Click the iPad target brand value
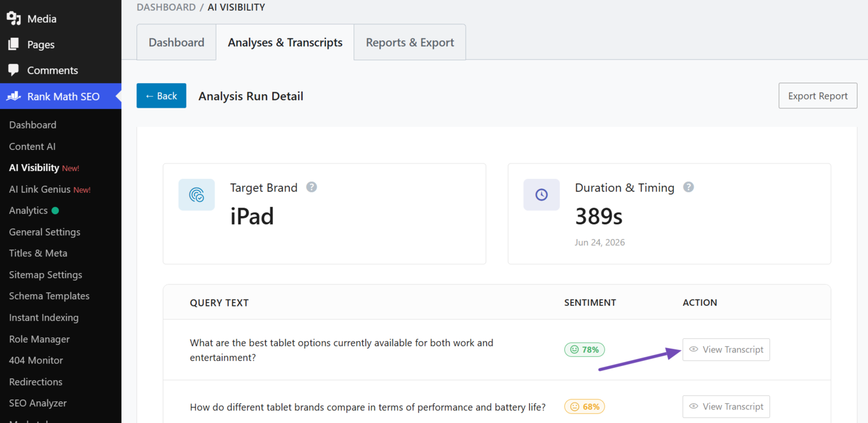This screenshot has width=868, height=423. click(252, 217)
